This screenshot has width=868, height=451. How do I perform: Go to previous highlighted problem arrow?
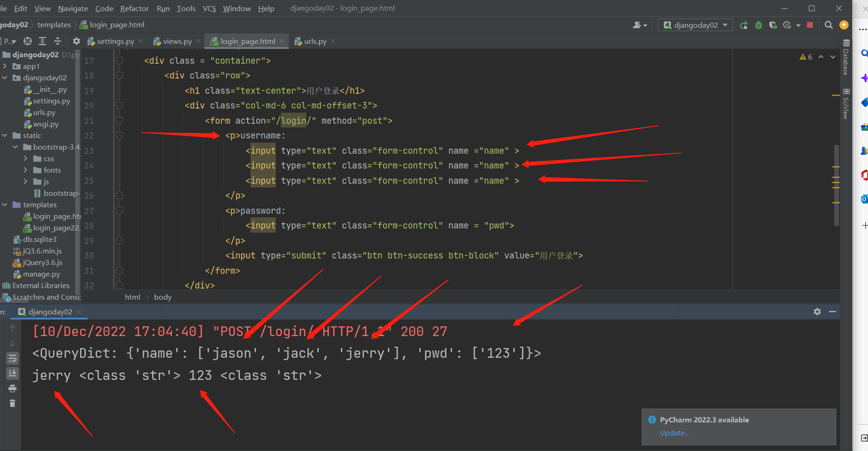821,57
